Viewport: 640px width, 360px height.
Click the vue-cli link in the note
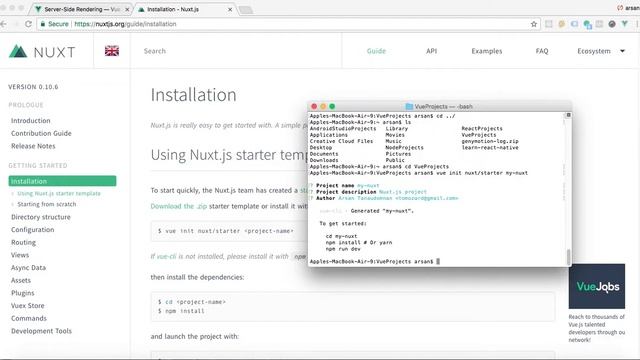pyautogui.click(x=167, y=256)
